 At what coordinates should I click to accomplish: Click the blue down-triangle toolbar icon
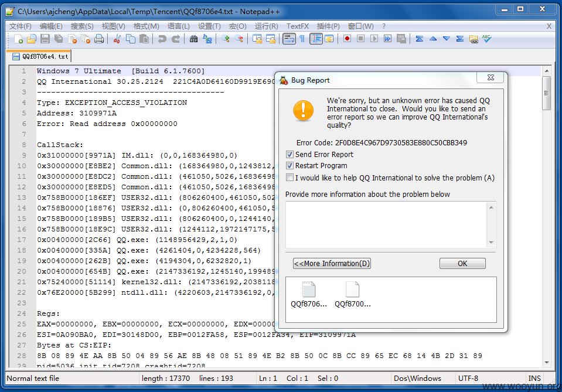click(x=446, y=39)
